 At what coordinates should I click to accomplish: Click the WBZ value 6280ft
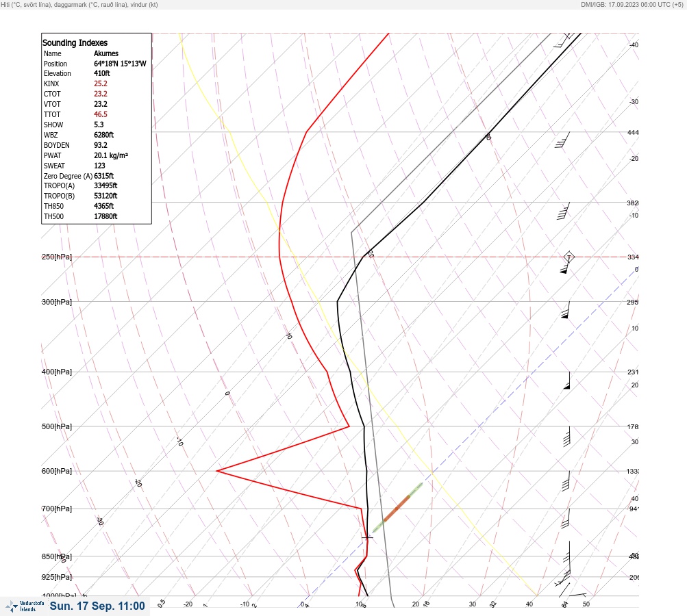coord(104,135)
